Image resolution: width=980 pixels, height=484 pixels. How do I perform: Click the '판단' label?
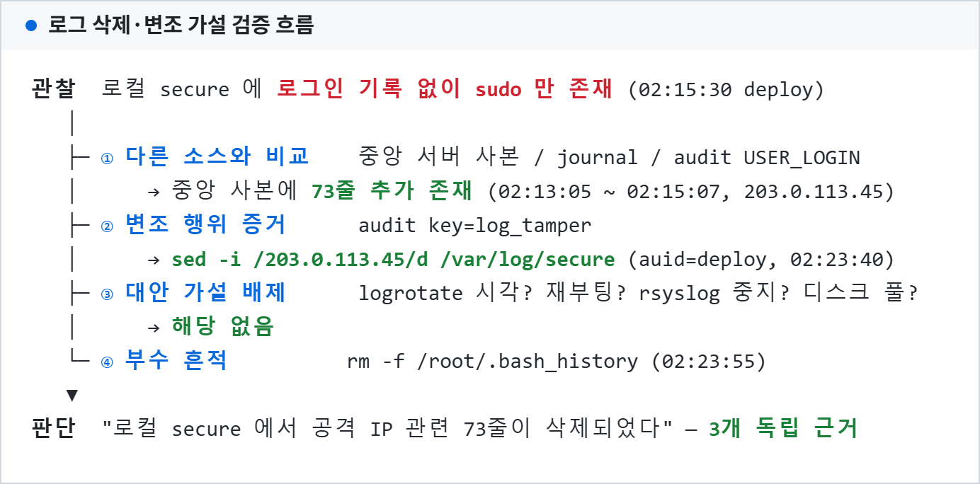tap(53, 428)
